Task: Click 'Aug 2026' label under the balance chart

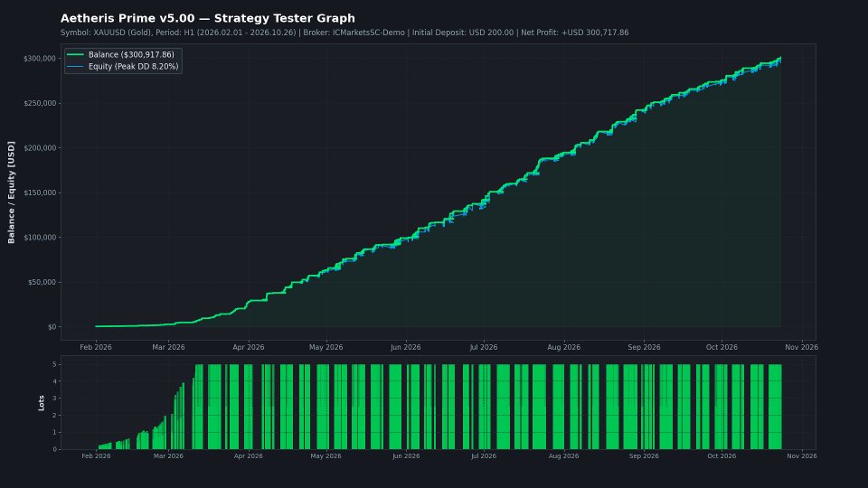Action: 563,347
